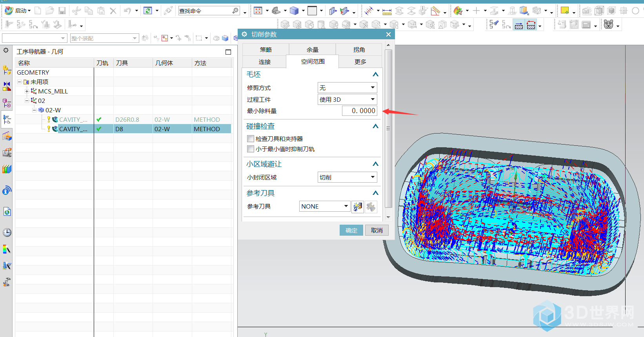This screenshot has width=644, height=337.
Task: Click the blue shaded cube rendering icon
Action: coord(294,11)
